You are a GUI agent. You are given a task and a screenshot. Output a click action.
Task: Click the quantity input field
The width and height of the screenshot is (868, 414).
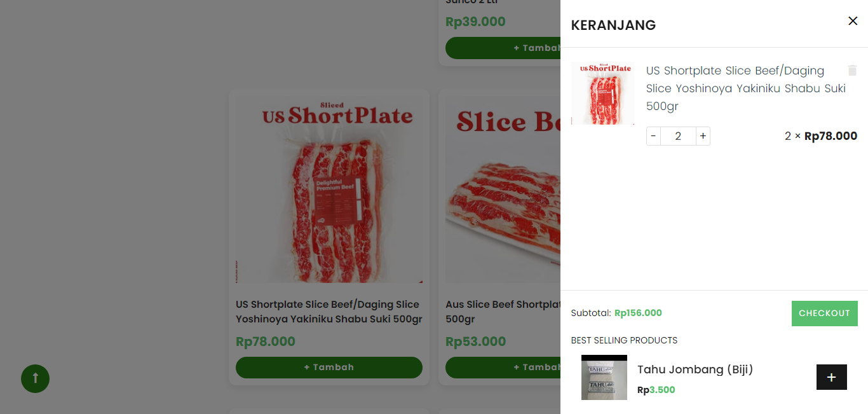click(x=678, y=136)
